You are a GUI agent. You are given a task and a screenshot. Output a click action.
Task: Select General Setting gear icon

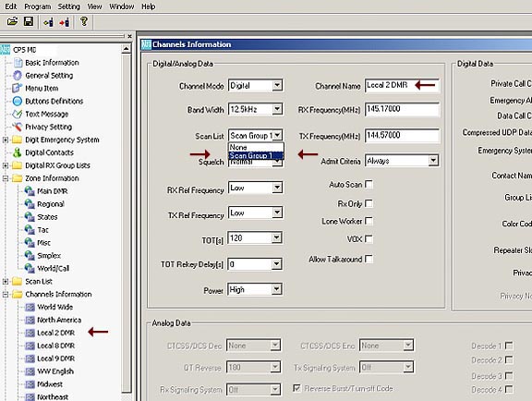point(18,76)
